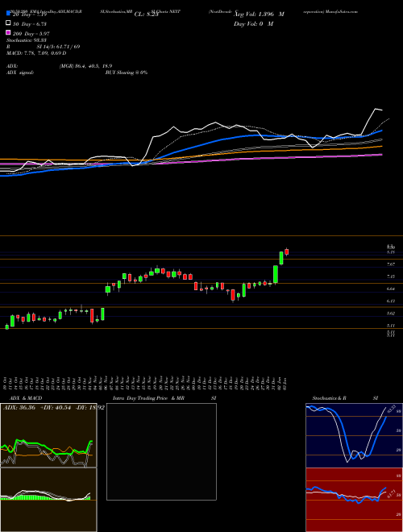Click the MACD histogram chart panel
Viewport: 403px width, 532px height.
[48, 500]
